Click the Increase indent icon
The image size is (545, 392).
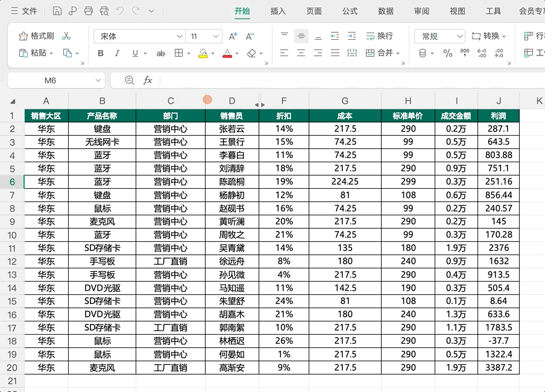(x=351, y=36)
